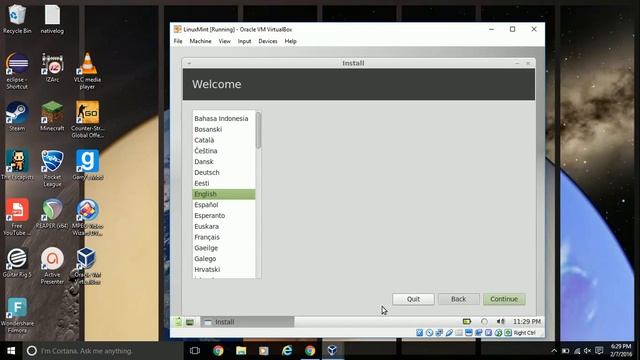Open the Edge browser from taskbar
The height and width of the screenshot is (360, 640).
(287, 351)
